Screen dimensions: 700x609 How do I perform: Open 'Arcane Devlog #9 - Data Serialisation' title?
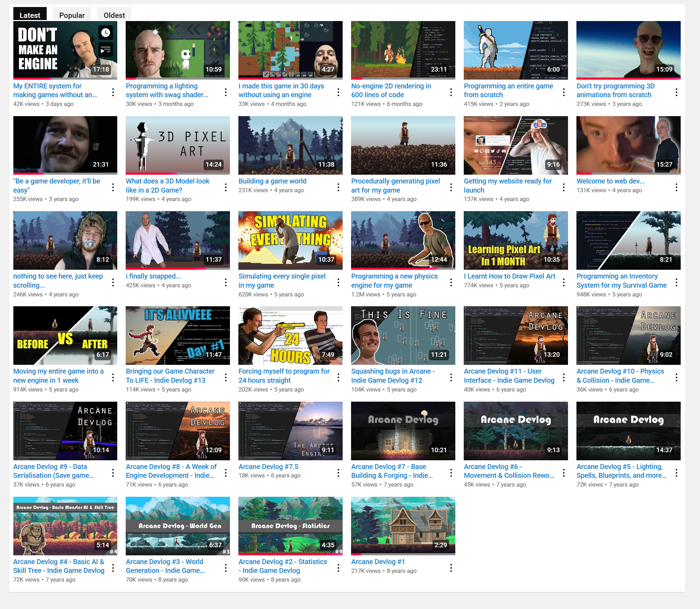click(x=54, y=471)
